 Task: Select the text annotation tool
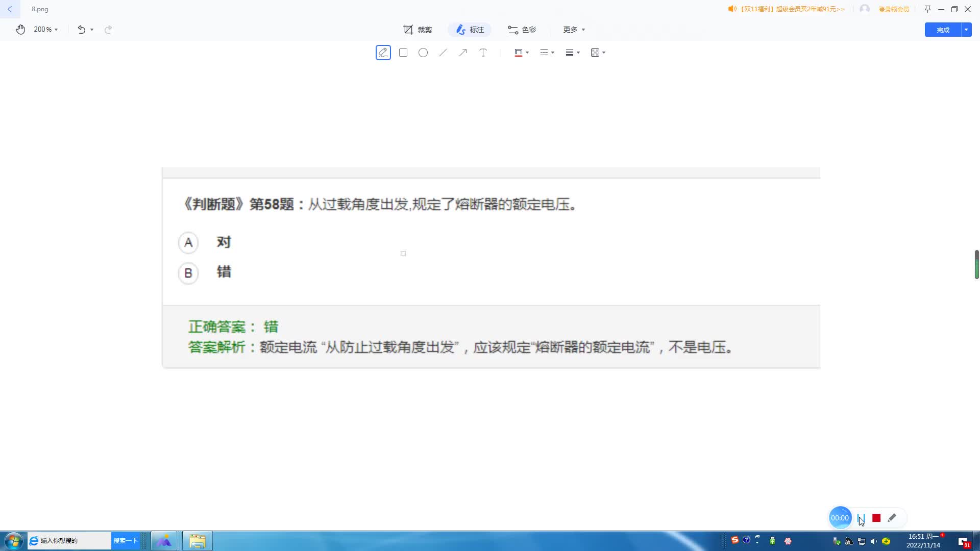(x=483, y=53)
